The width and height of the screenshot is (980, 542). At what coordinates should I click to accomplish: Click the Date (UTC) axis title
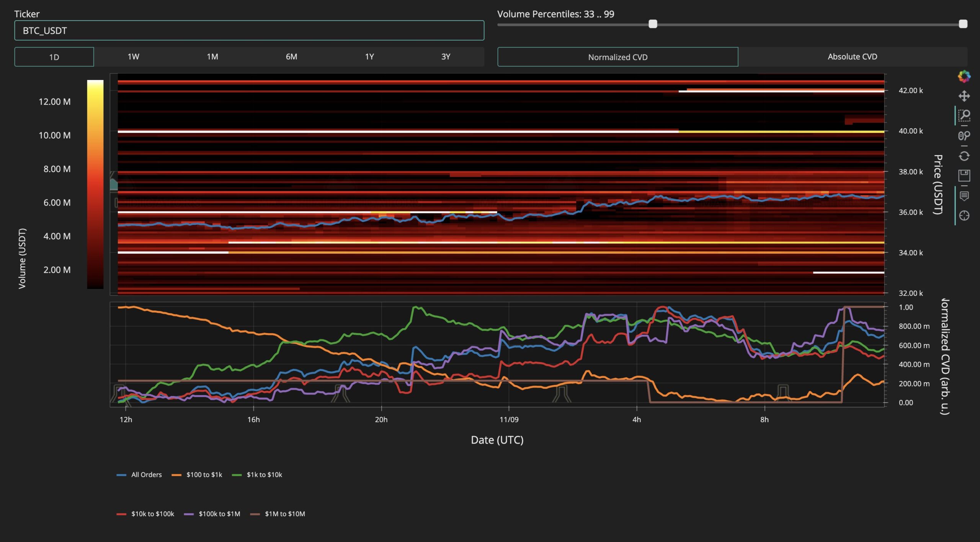497,440
